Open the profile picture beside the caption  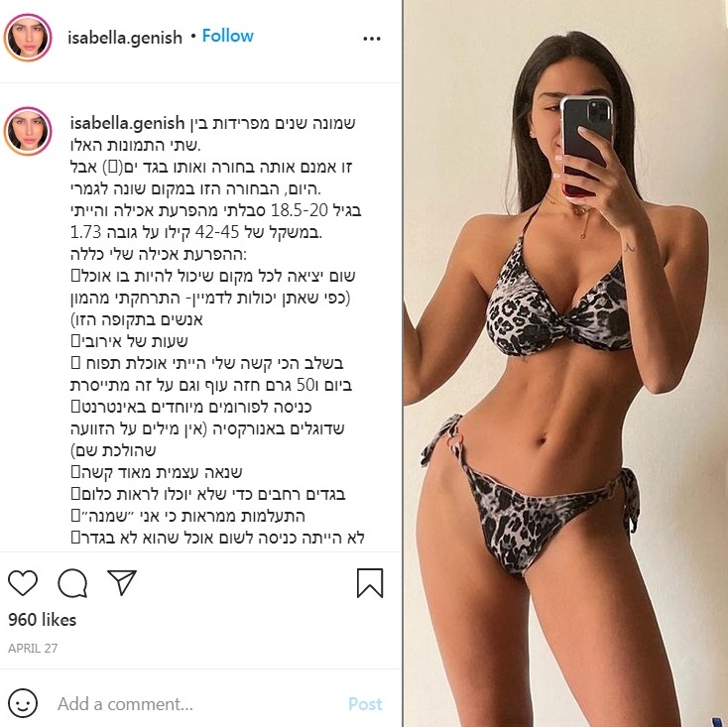pos(28,131)
